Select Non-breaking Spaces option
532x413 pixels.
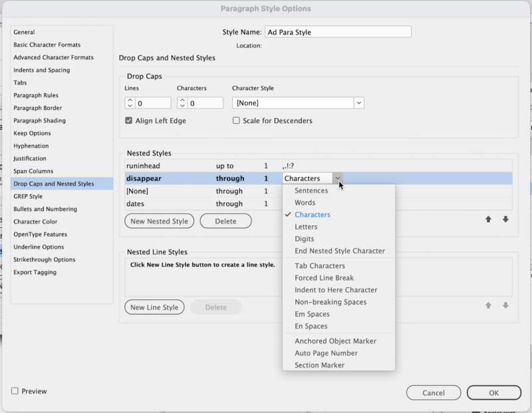point(331,302)
